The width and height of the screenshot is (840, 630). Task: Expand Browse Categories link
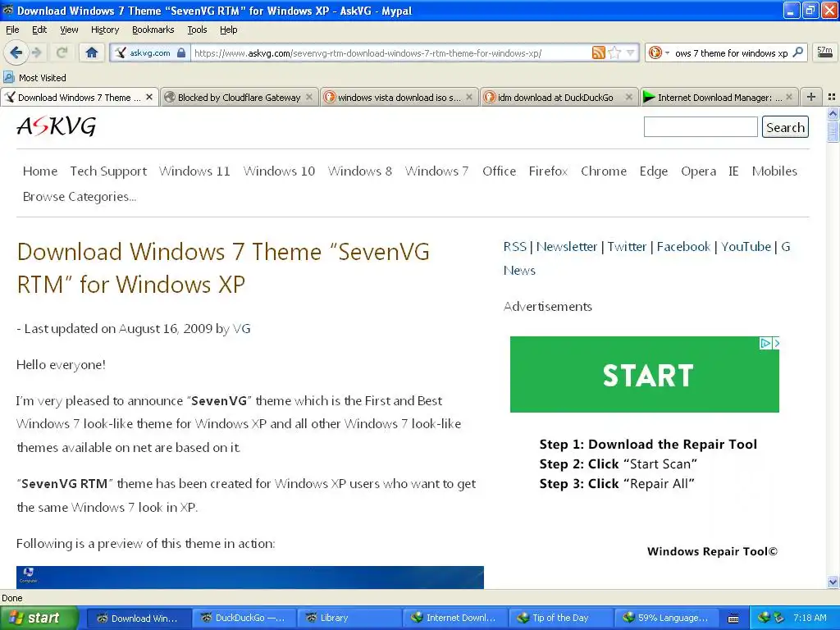[x=80, y=197]
